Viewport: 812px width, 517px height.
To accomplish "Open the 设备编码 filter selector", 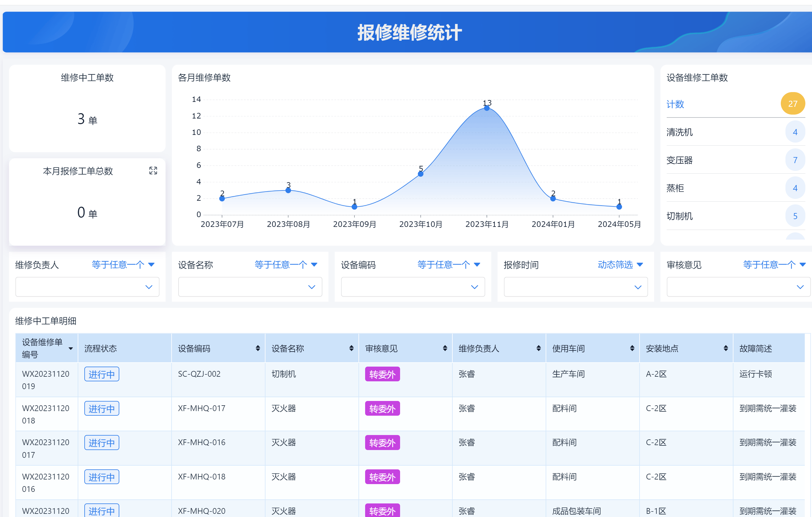I will (x=412, y=287).
